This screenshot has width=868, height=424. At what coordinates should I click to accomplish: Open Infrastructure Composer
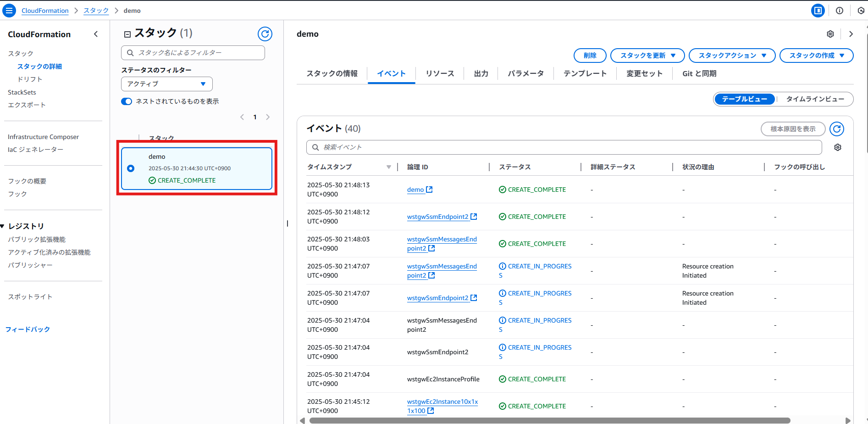pos(43,137)
